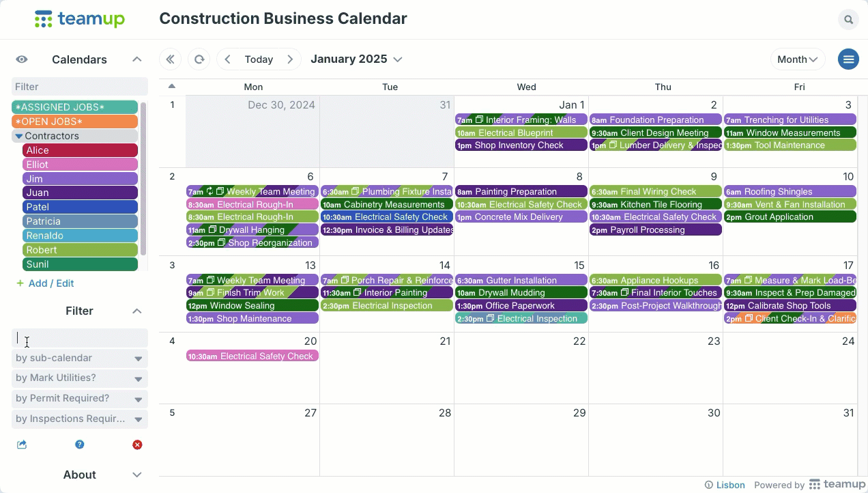Collapse the Contractors folder
Viewport: 868px width, 493px height.
click(x=19, y=136)
